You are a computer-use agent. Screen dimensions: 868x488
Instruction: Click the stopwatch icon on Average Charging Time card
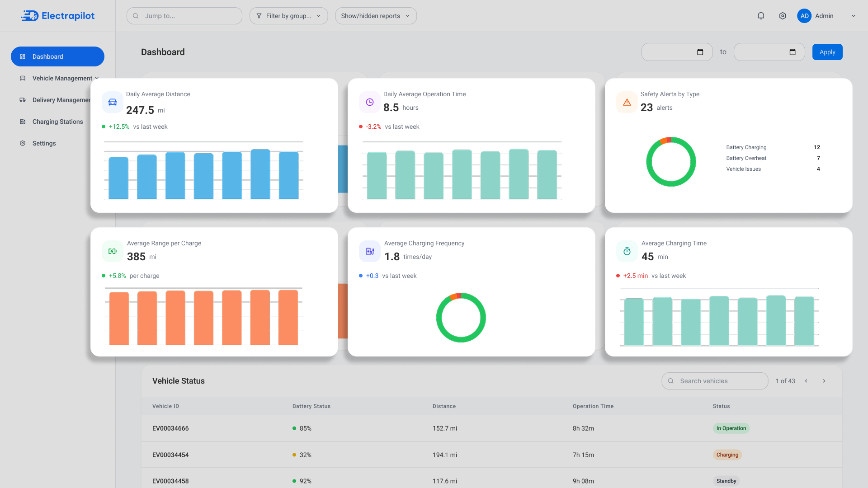627,251
